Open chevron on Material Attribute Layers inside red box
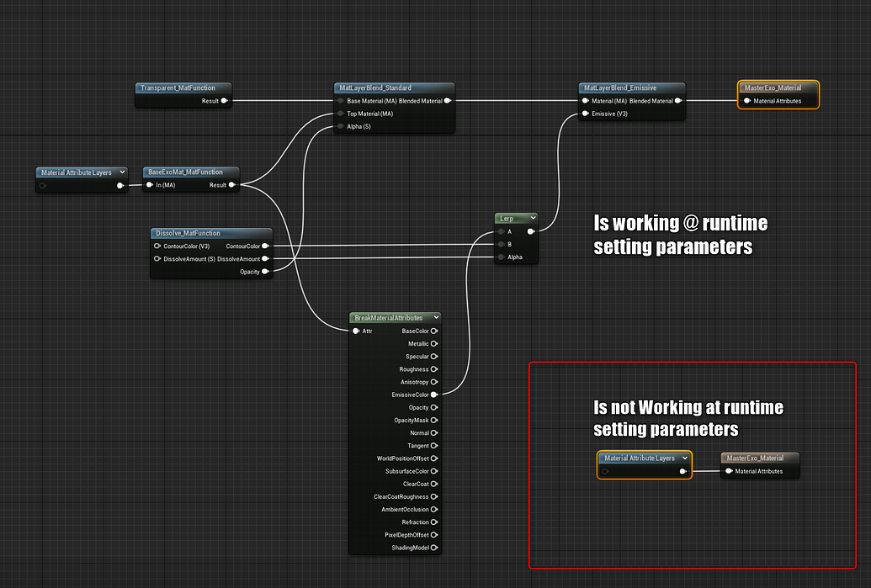Viewport: 871px width, 588px height. click(x=684, y=458)
